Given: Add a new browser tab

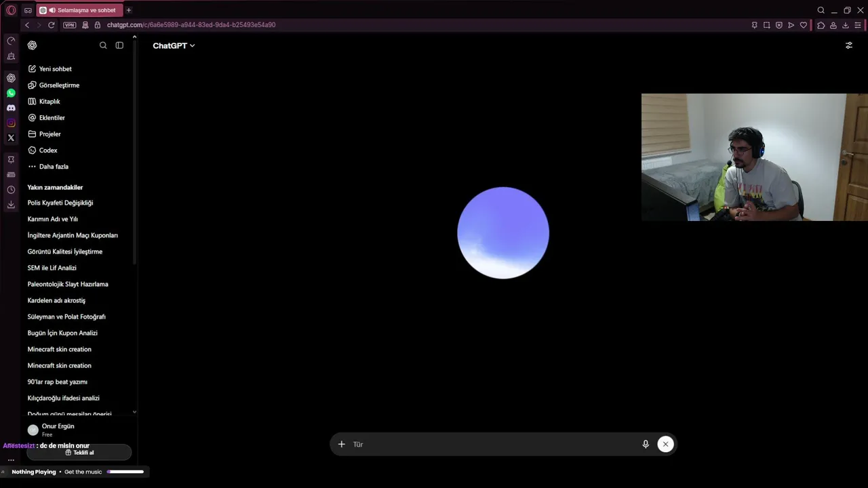Looking at the screenshot, I should (x=128, y=10).
